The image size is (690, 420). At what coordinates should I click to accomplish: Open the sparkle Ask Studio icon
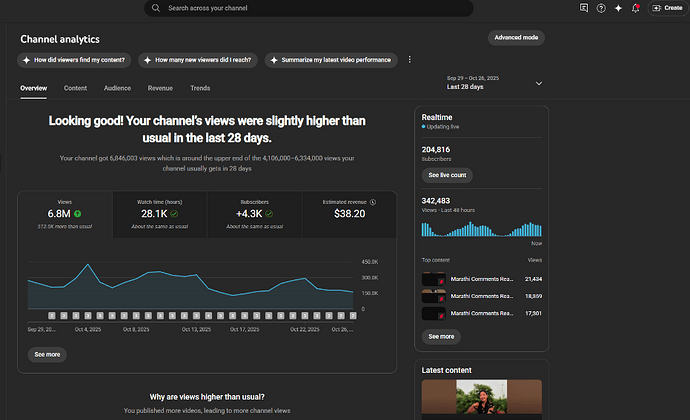[x=618, y=8]
